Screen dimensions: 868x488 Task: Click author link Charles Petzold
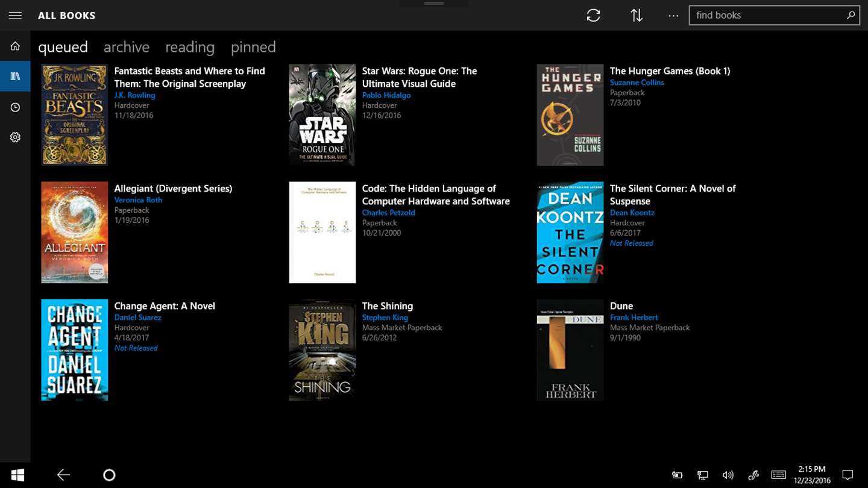[x=388, y=213]
